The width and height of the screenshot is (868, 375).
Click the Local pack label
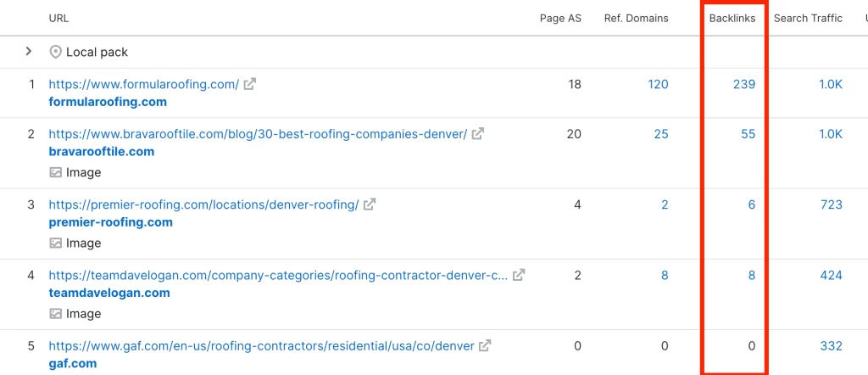(97, 52)
